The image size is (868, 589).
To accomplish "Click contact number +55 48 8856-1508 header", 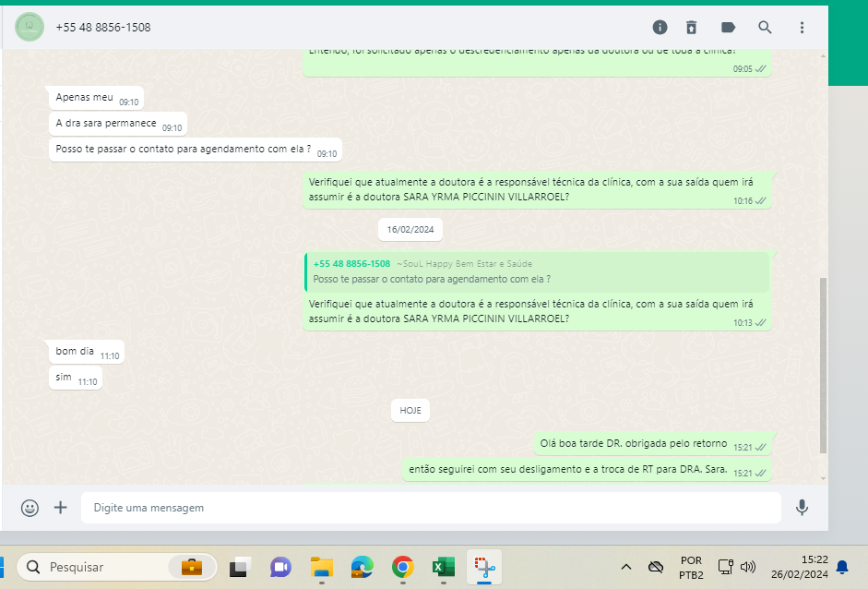I will click(x=103, y=27).
